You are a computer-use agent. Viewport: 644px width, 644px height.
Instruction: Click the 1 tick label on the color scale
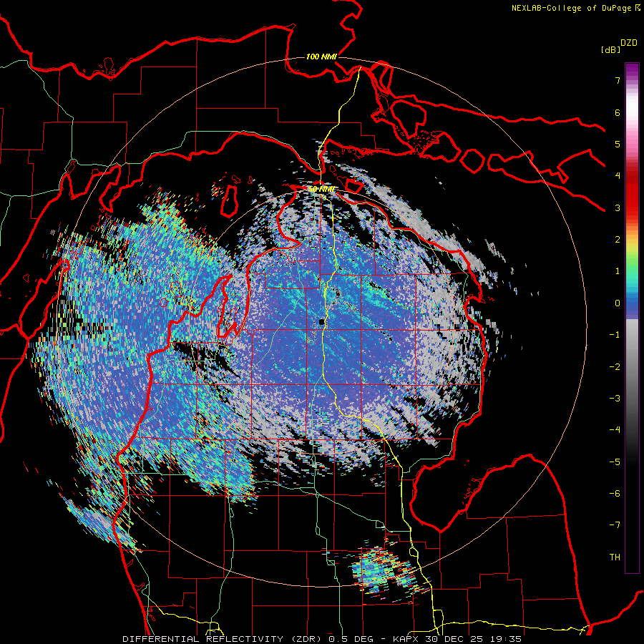point(618,271)
